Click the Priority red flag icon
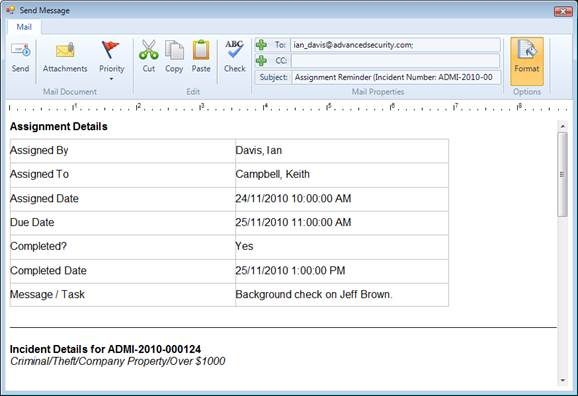The image size is (578, 396). coord(110,50)
